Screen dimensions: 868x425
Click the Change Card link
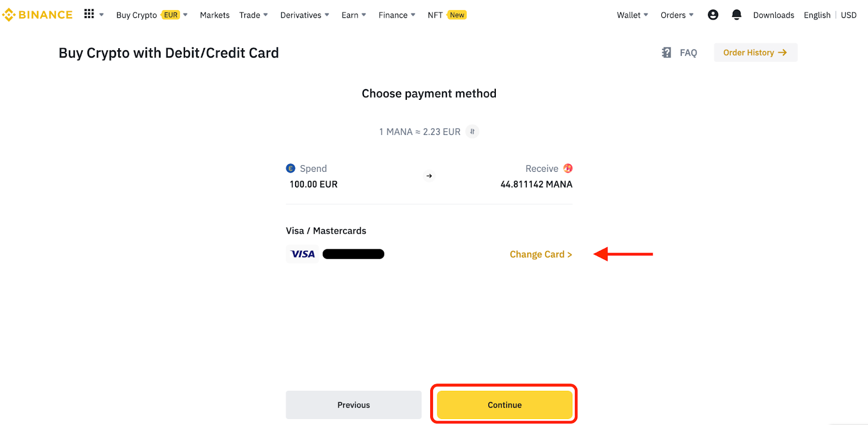point(540,254)
